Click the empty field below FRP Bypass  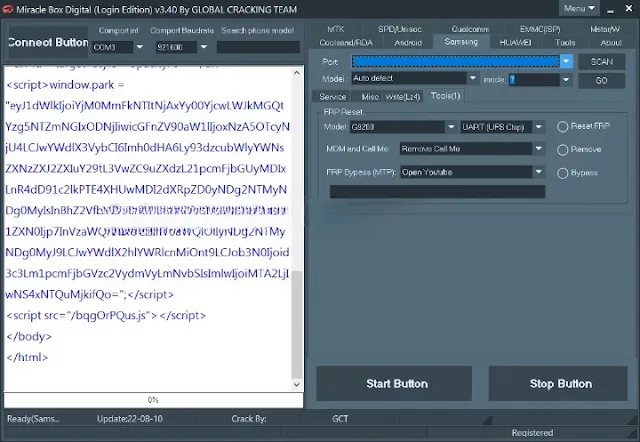click(437, 191)
